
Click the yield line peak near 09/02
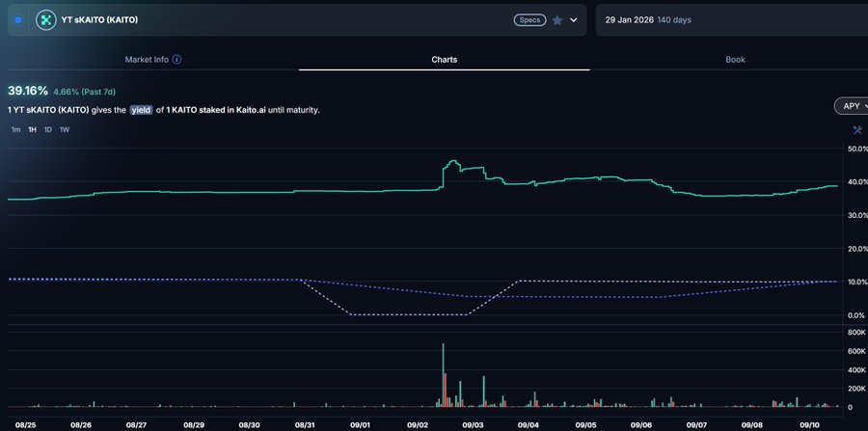click(x=453, y=161)
